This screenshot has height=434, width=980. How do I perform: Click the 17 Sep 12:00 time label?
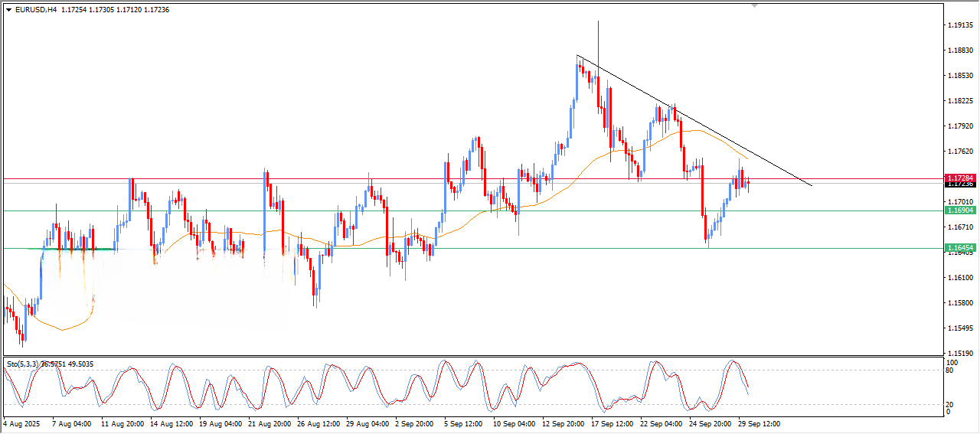pos(611,423)
